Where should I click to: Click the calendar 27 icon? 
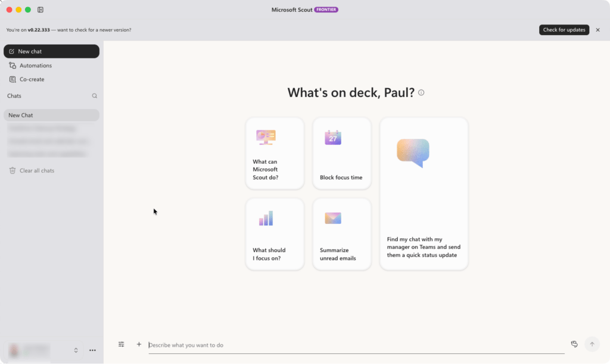(x=333, y=138)
